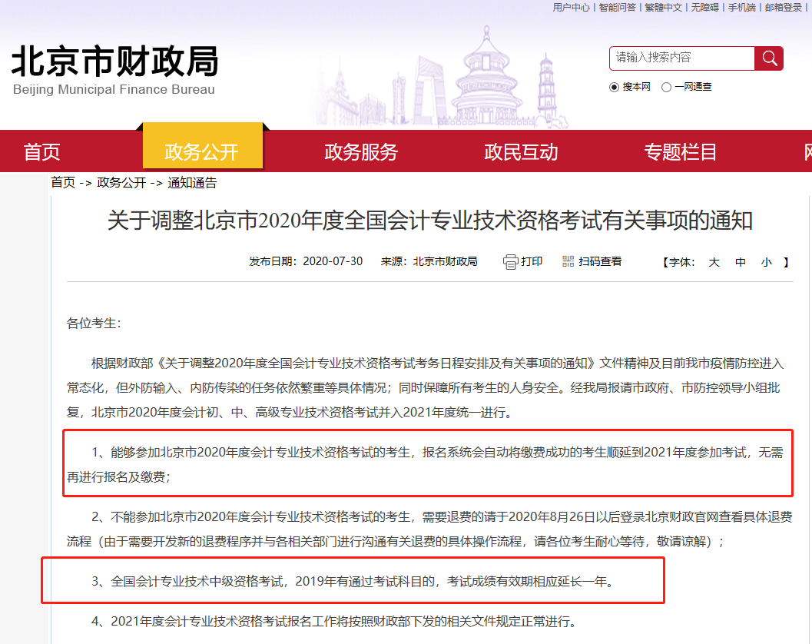Image resolution: width=812 pixels, height=644 pixels.
Task: Set font size to 大
Action: pos(714,261)
